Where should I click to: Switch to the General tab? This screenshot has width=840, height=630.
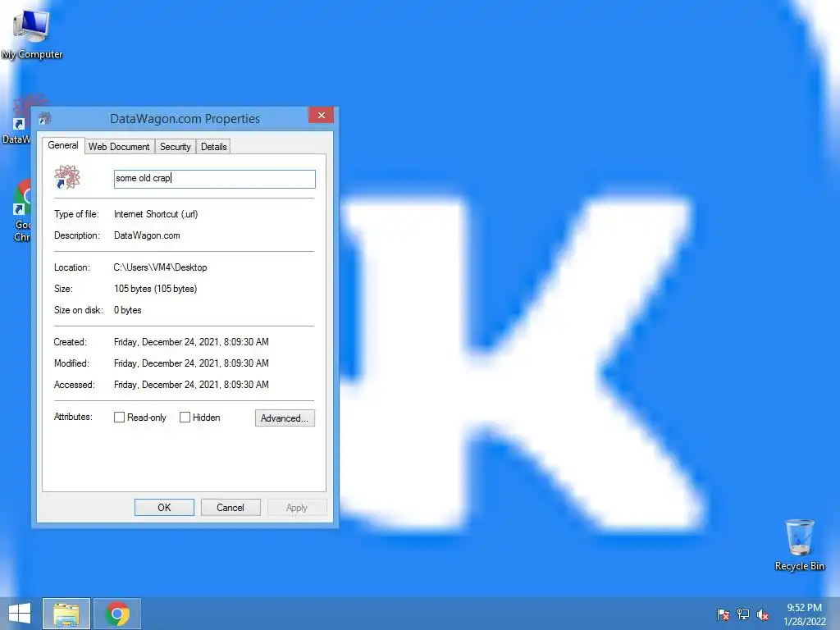tap(63, 145)
